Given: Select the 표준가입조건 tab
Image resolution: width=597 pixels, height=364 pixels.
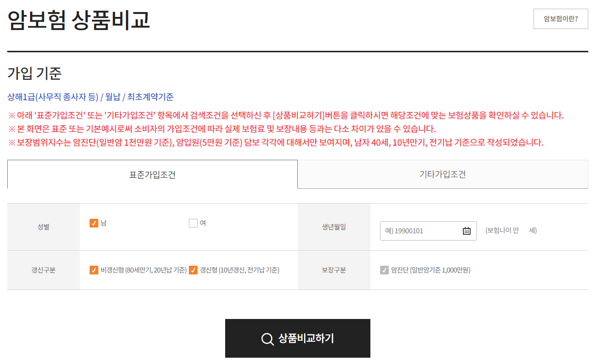Looking at the screenshot, I should click(x=152, y=174).
